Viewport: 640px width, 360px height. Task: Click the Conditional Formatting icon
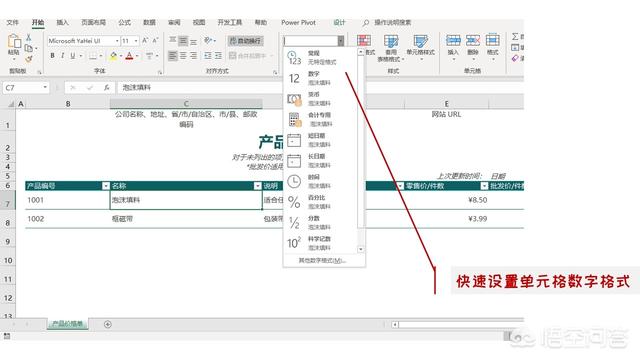tap(364, 40)
